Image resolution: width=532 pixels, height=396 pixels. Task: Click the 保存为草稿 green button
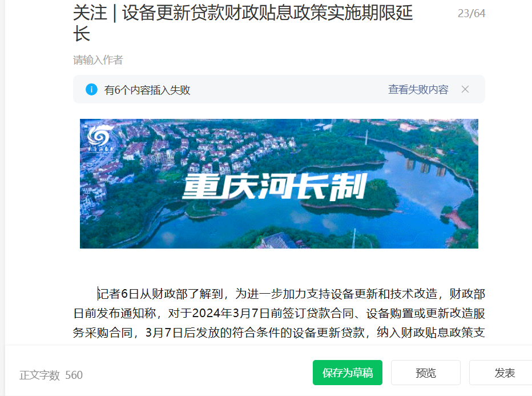pos(348,373)
